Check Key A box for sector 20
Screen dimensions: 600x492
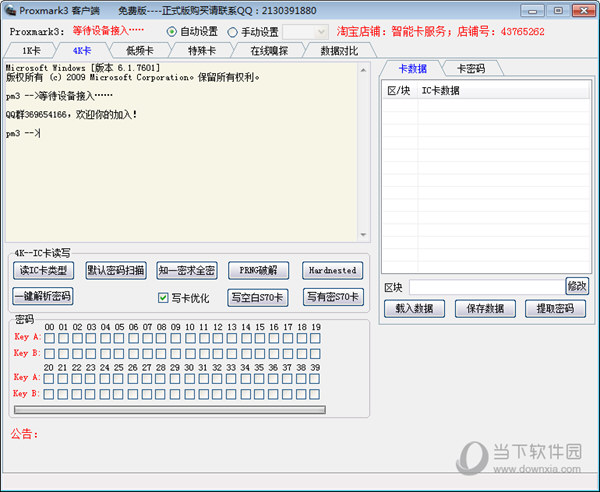click(x=49, y=379)
